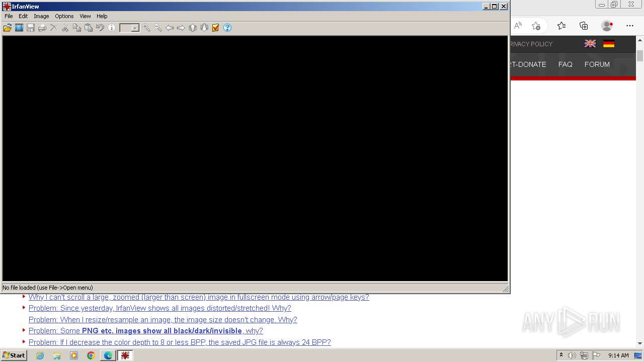Click the Zoom In magnifier icon
The width and height of the screenshot is (644, 362).
coord(146,28)
